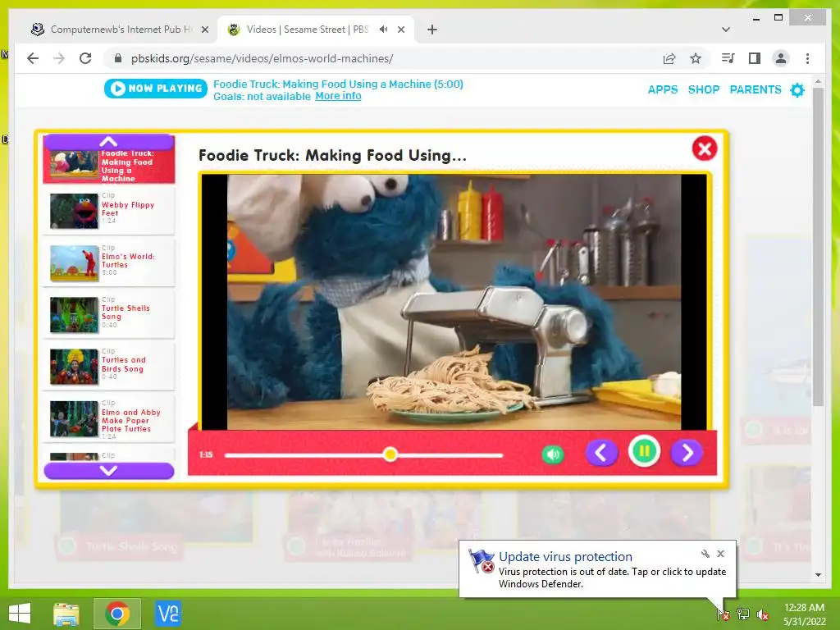Open the media control icon in toolbar
This screenshot has height=630, width=840.
pos(728,58)
